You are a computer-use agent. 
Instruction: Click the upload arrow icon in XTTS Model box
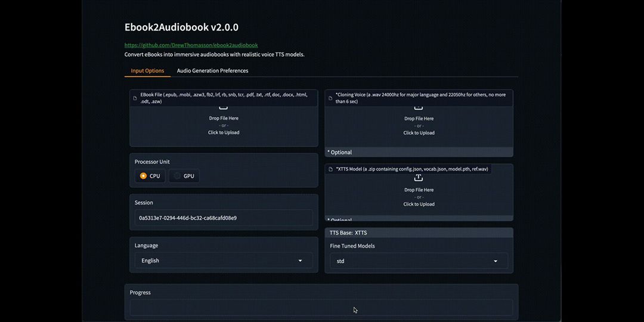coord(418,178)
